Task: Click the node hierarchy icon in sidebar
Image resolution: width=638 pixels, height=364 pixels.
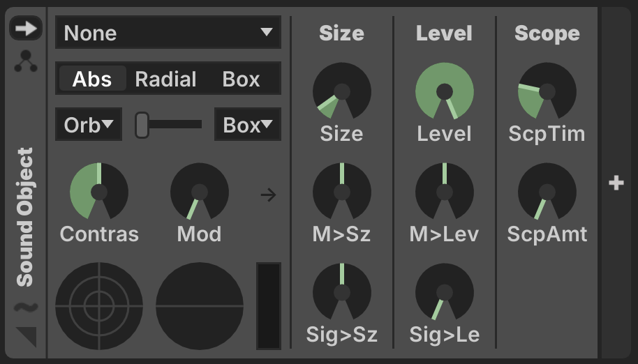Action: coord(26,61)
